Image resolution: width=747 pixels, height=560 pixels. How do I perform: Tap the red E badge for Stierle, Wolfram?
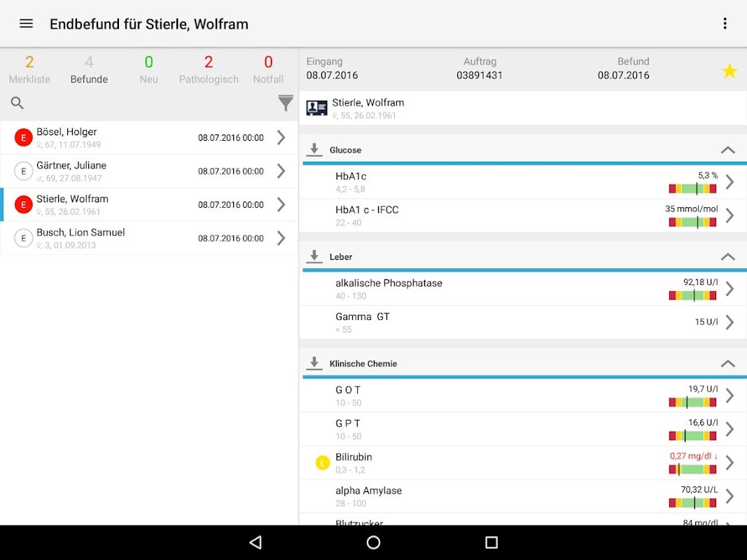tap(23, 204)
